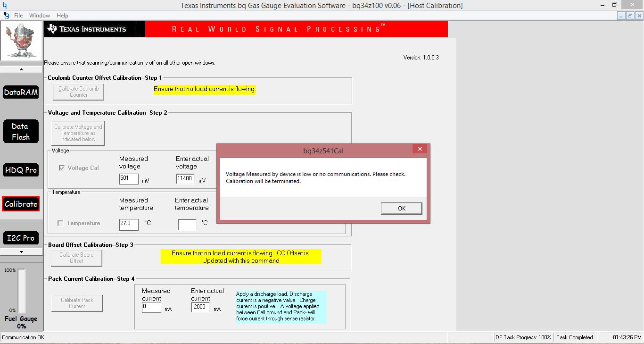Click the Texas Instruments logo banner
This screenshot has width=644, height=344.
click(94, 29)
